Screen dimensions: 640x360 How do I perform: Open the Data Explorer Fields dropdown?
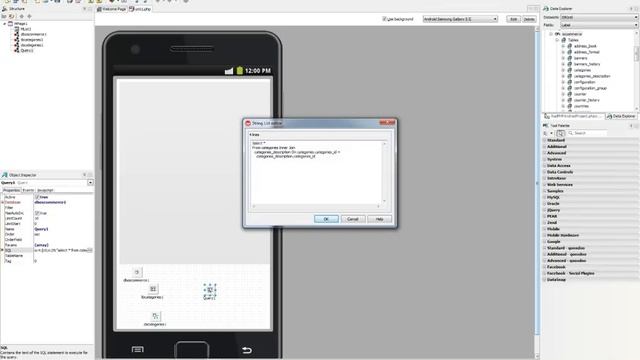(x=598, y=25)
